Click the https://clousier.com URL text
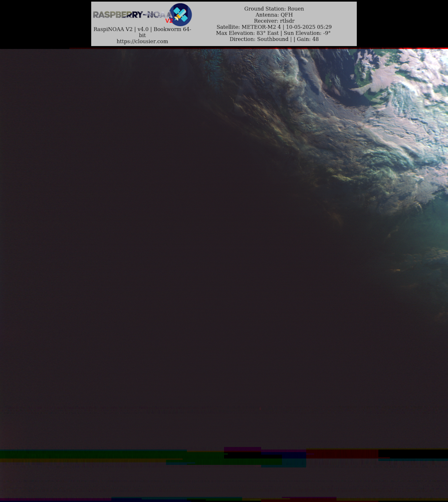Viewport: 448px width, 502px height. click(142, 41)
